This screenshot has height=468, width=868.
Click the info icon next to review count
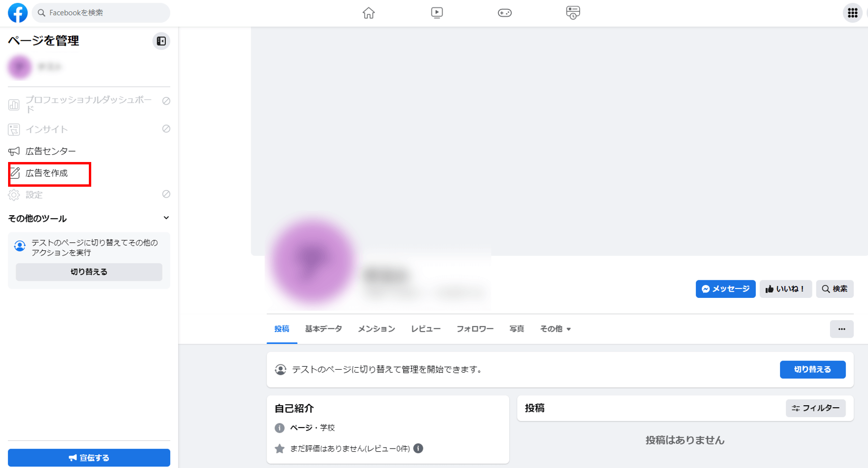click(418, 448)
